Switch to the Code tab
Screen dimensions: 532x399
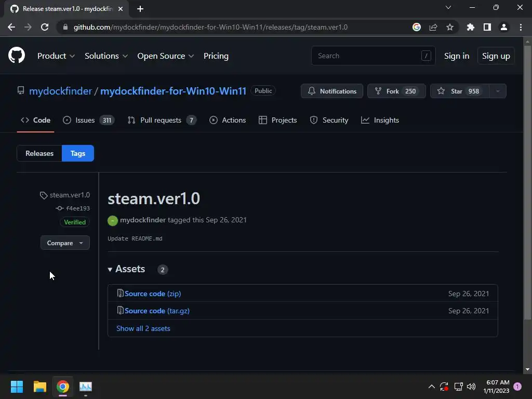[36, 120]
